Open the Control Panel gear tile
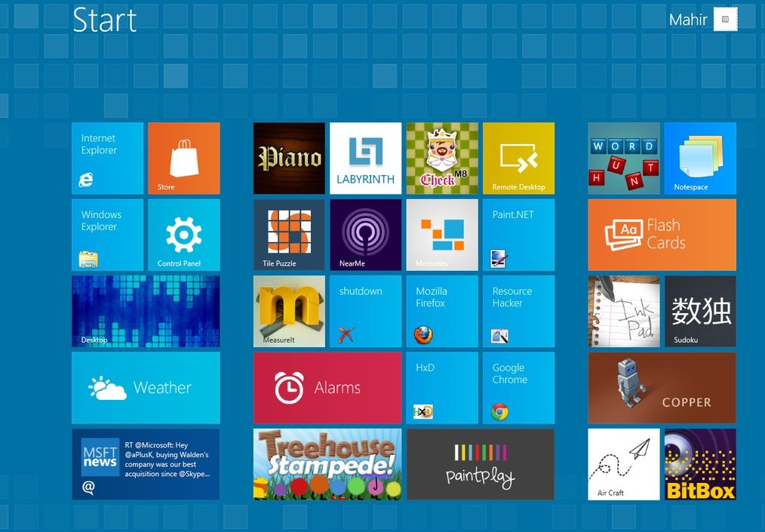765x532 pixels. click(x=184, y=235)
